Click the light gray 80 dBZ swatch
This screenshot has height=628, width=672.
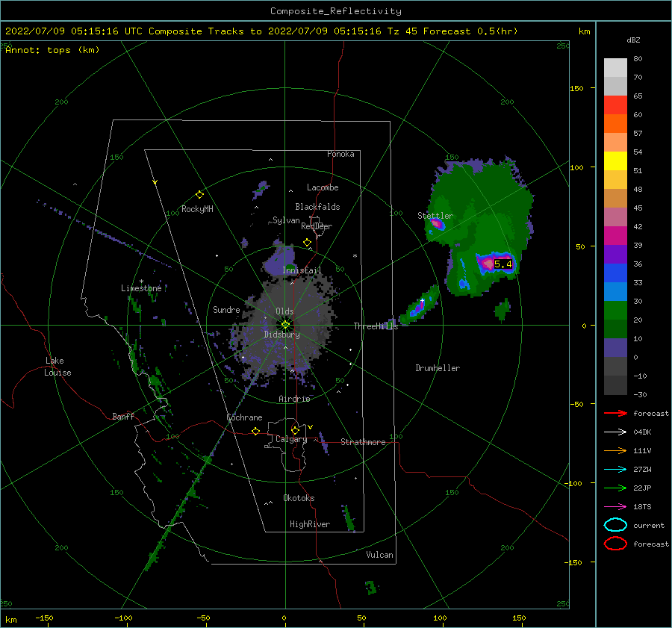(x=615, y=67)
